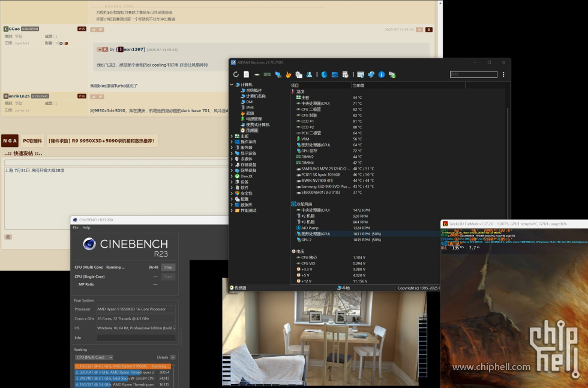Click the AIDA64 memory module toolbar icon
Image resolution: width=588 pixels, height=388 pixels.
tap(268, 74)
